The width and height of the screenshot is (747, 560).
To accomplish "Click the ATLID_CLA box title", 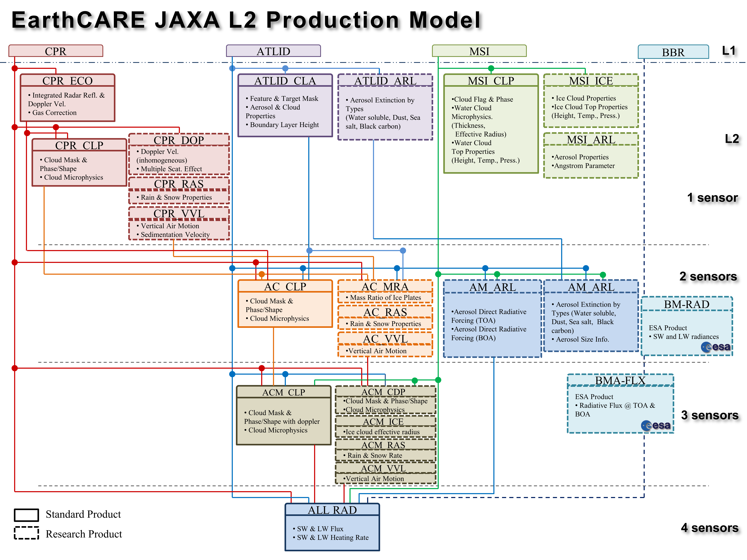I will [x=285, y=81].
